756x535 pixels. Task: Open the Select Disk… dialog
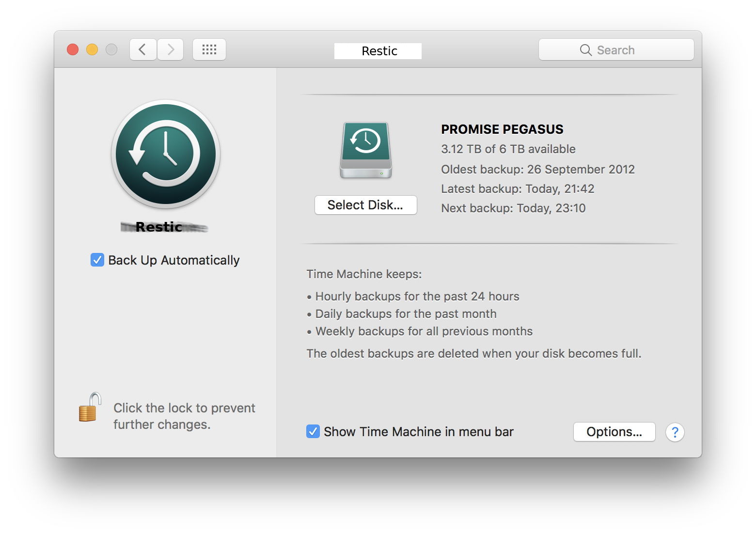(x=366, y=205)
